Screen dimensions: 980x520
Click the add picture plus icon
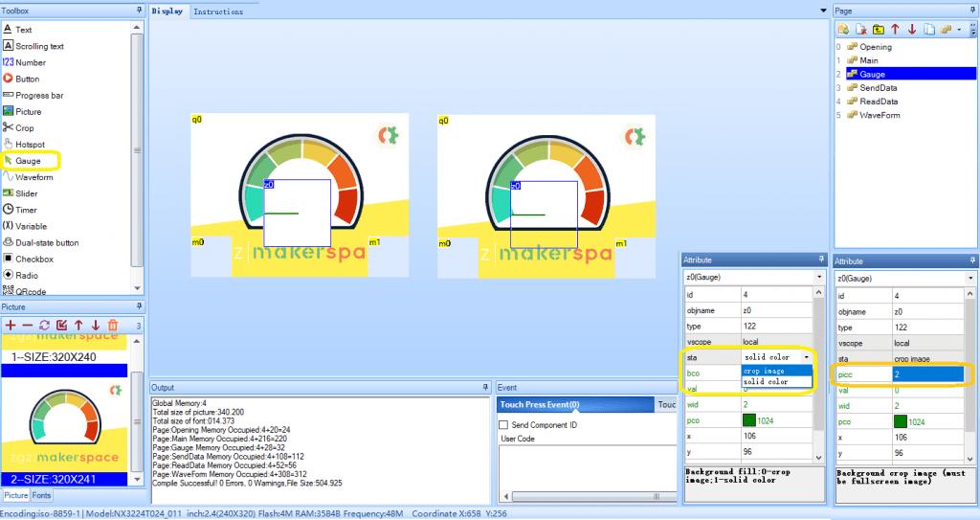(11, 326)
